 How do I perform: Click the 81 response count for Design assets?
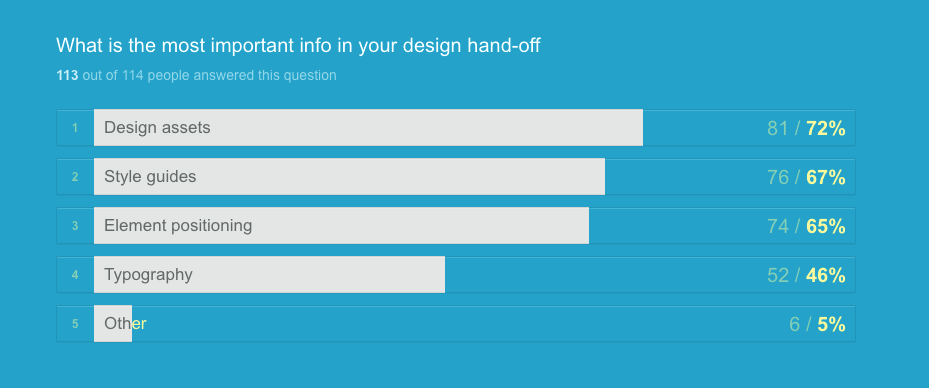778,128
